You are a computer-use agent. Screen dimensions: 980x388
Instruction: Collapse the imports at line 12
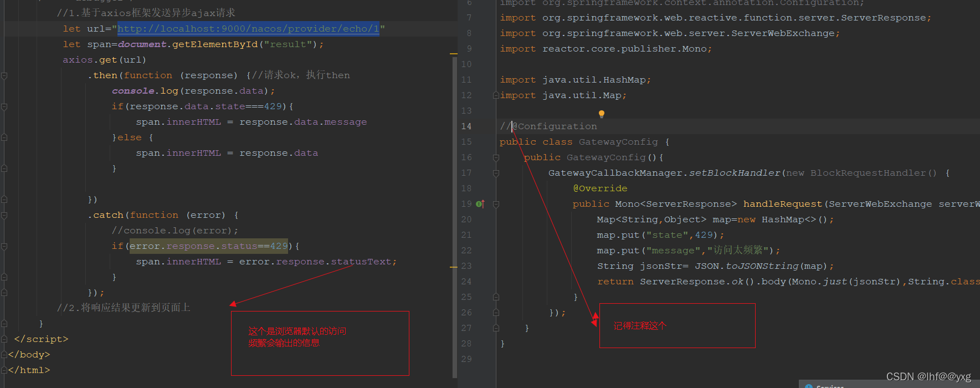pos(496,95)
